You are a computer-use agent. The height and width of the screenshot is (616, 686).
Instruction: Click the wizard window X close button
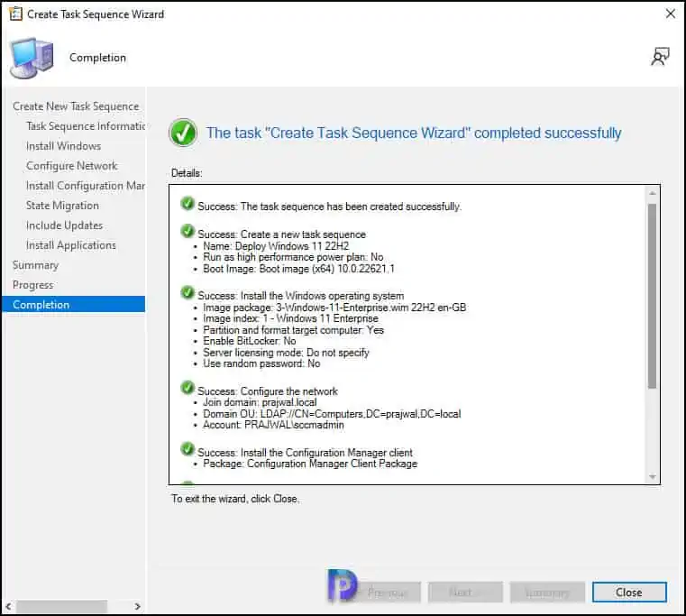pos(671,14)
